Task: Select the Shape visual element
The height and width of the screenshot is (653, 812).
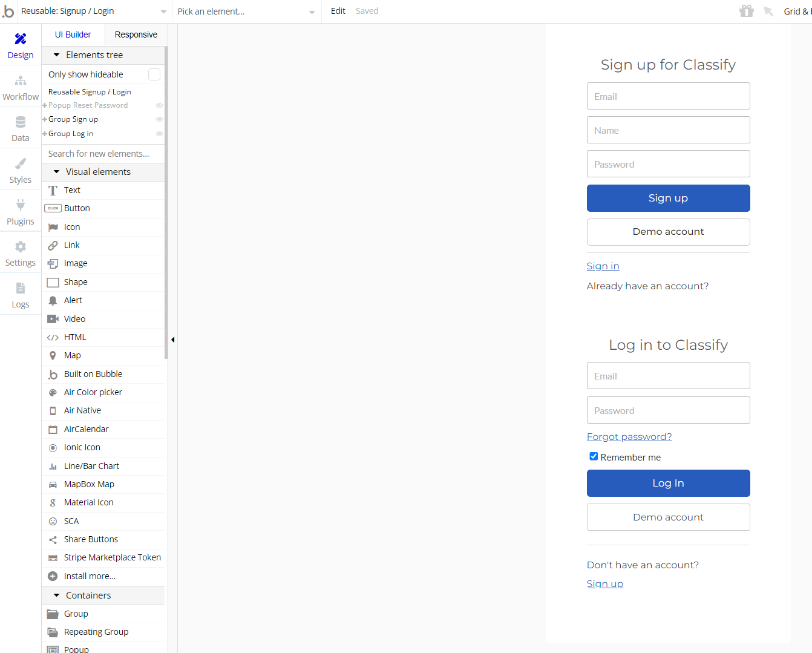Action: tap(103, 282)
